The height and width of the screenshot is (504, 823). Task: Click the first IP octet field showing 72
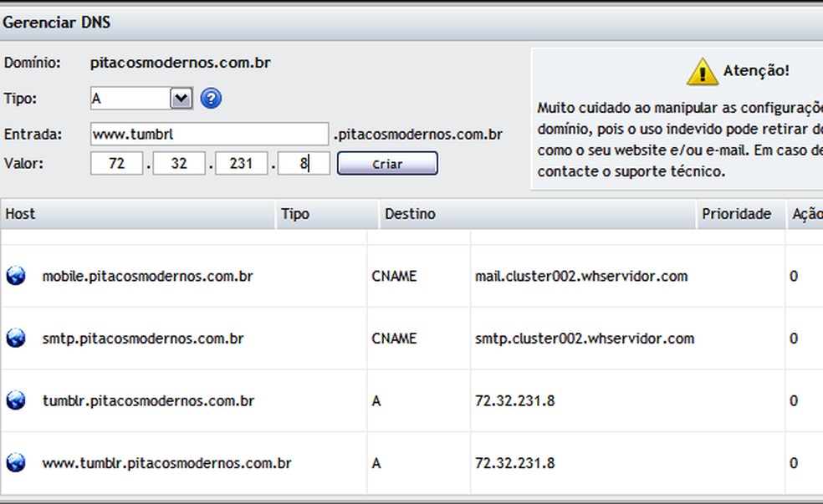click(x=115, y=163)
